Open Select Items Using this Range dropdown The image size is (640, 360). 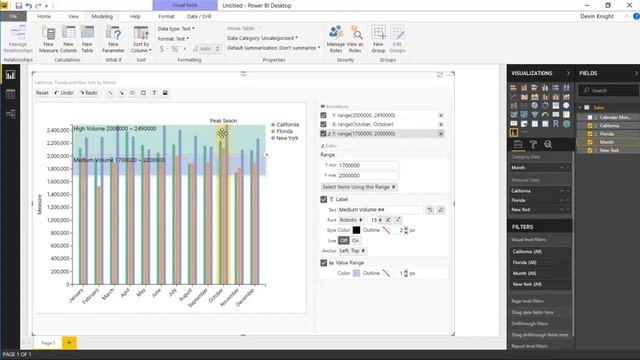coord(359,187)
